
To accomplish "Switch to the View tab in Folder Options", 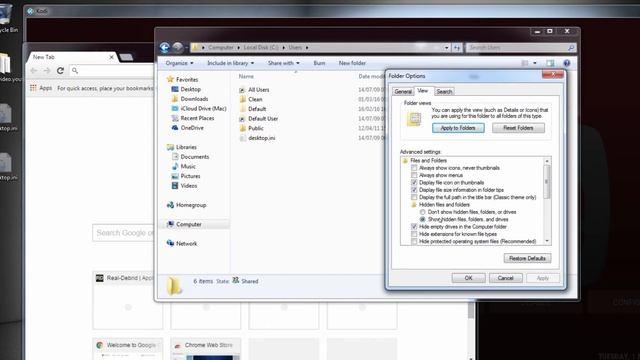I will tap(423, 91).
